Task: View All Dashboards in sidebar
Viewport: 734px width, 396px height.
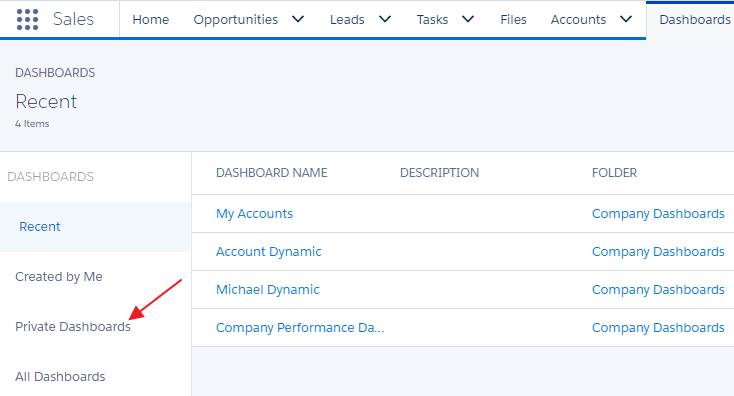Action: [x=60, y=376]
